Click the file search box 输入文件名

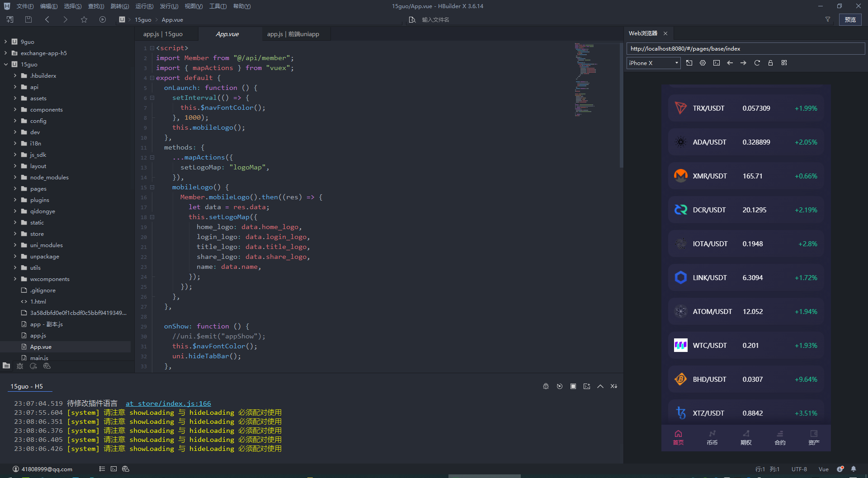[436, 19]
